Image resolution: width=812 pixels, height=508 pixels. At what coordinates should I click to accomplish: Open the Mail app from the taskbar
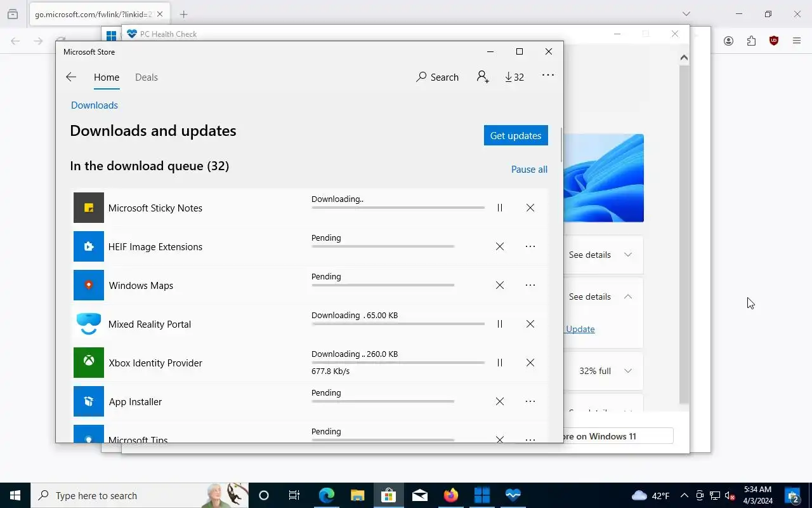420,495
